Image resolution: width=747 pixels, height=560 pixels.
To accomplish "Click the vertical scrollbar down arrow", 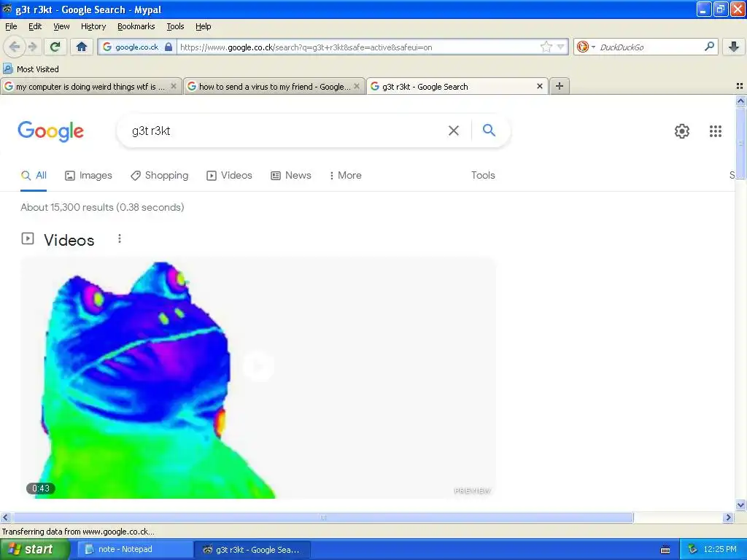I will pos(740,505).
